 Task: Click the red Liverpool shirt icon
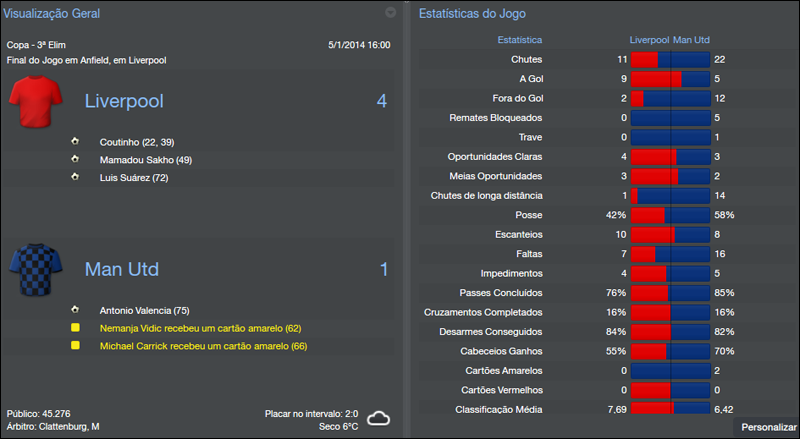tap(37, 101)
